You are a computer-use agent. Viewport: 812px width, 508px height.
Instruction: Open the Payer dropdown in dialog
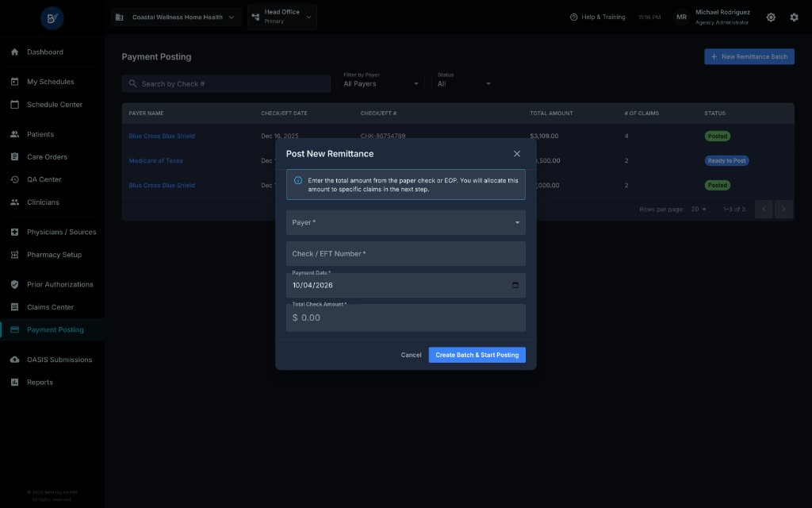coord(406,222)
